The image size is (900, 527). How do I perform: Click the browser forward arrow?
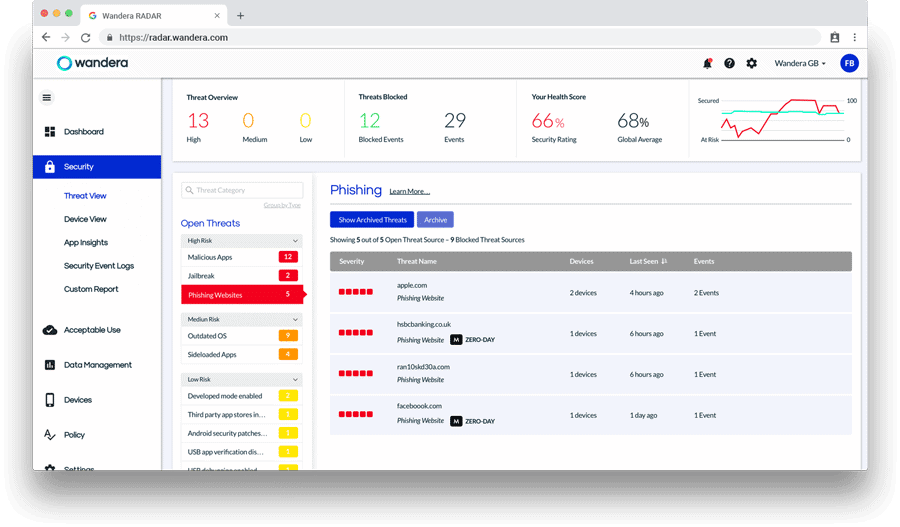[65, 37]
